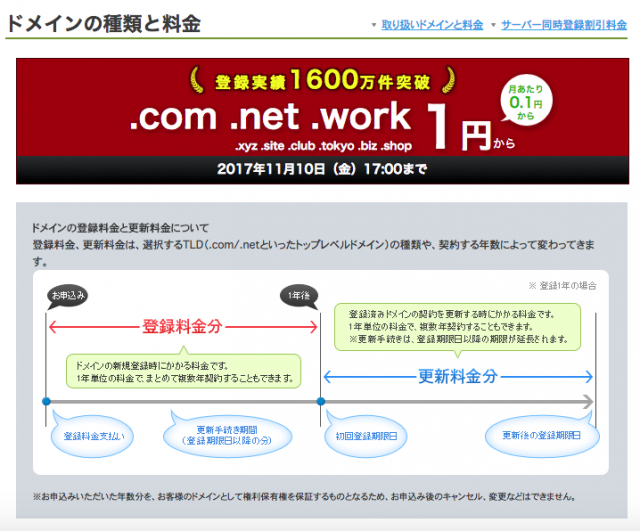Image resolution: width=640 pixels, height=531 pixels.
Task: Click the first blue timeline dot
Action: (47, 401)
